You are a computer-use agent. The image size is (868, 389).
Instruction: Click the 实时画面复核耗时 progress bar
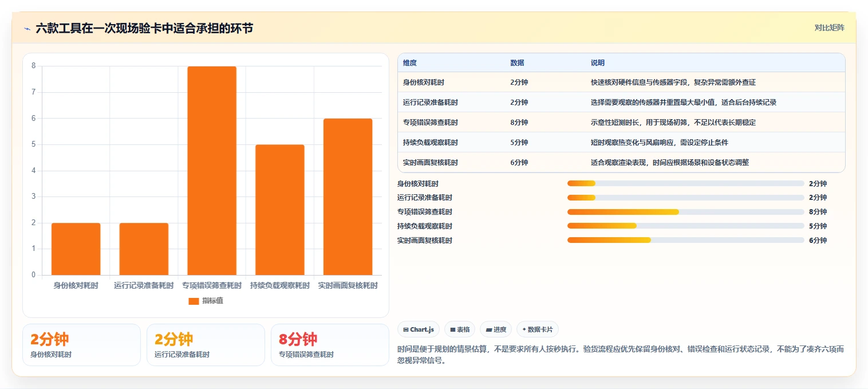pos(686,240)
